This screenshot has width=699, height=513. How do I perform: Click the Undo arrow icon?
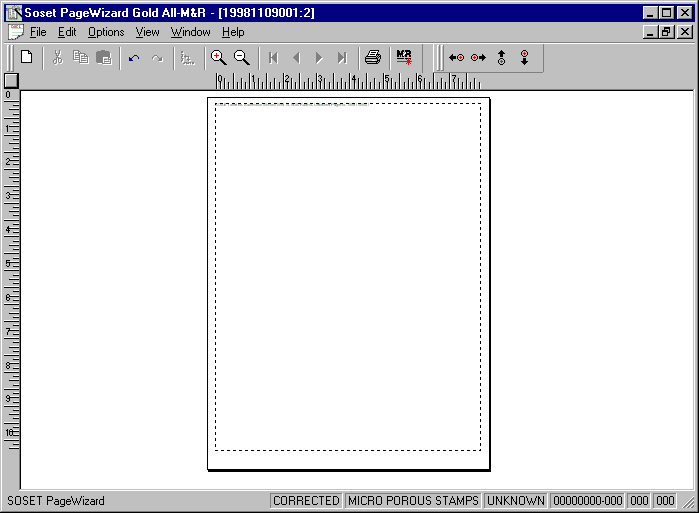click(x=134, y=58)
